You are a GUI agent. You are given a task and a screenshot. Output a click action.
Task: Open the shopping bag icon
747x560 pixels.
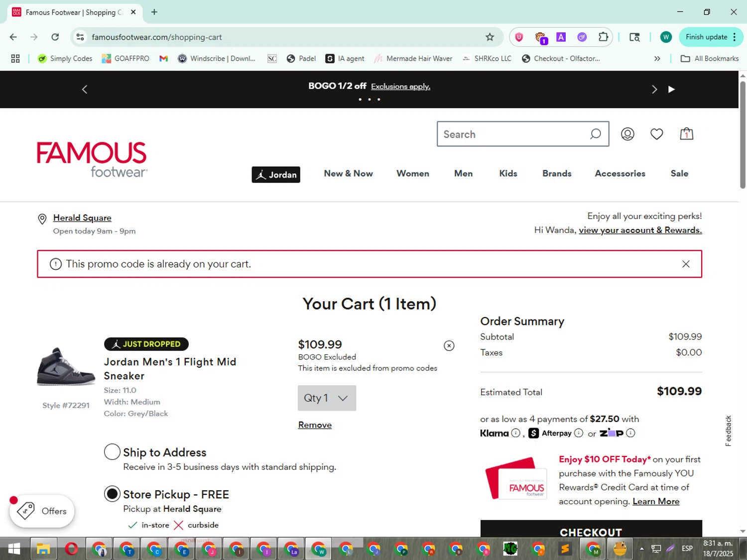tap(687, 133)
